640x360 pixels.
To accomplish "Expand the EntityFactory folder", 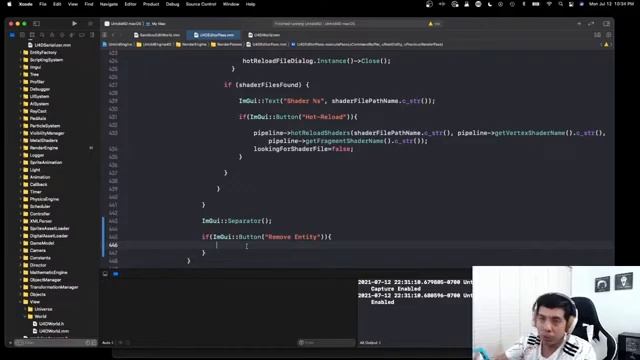I will (21, 53).
